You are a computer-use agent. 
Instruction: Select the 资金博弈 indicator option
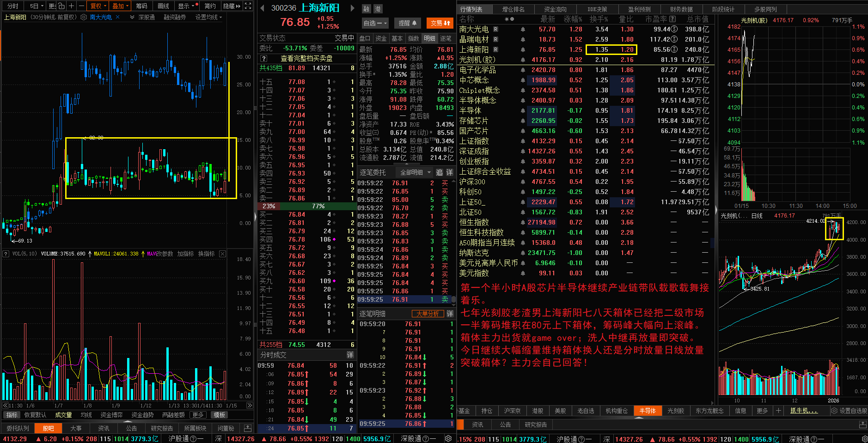(x=111, y=415)
